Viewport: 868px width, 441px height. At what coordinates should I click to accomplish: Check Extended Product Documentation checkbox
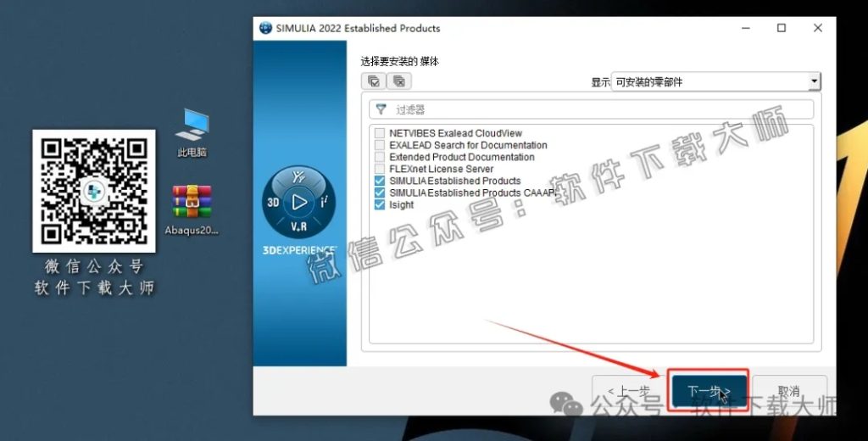tap(379, 157)
